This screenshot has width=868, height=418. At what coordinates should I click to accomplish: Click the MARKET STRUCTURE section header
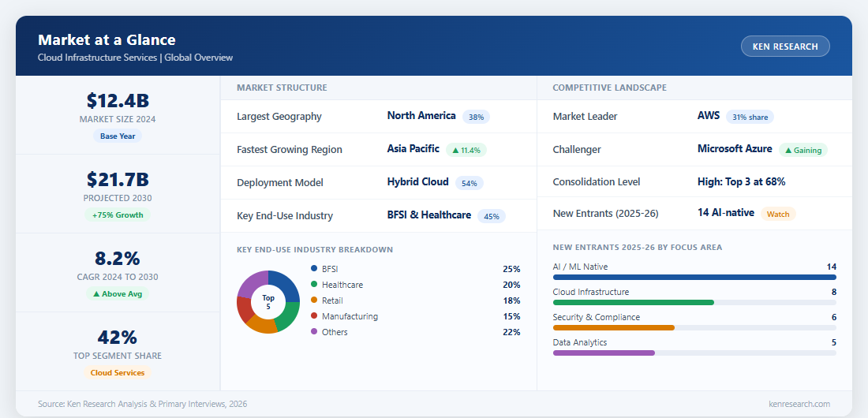click(x=282, y=88)
